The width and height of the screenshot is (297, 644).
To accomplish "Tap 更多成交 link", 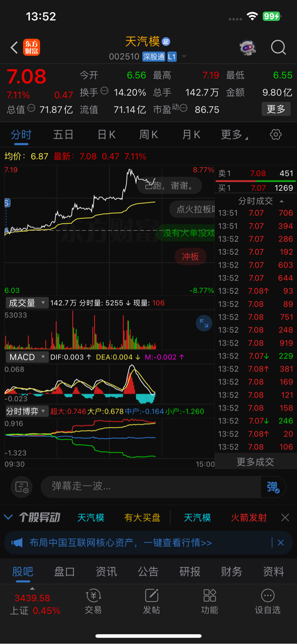I will (x=255, y=462).
